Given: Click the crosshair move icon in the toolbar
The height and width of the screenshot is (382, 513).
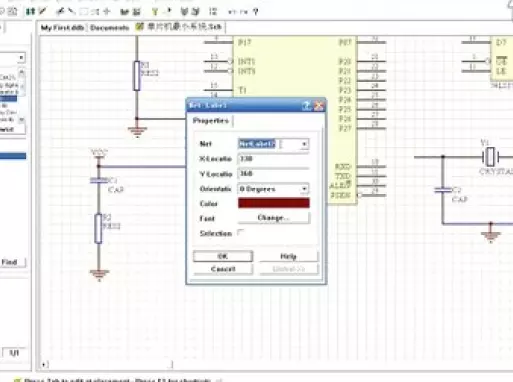Looking at the screenshot, I should (107, 12).
